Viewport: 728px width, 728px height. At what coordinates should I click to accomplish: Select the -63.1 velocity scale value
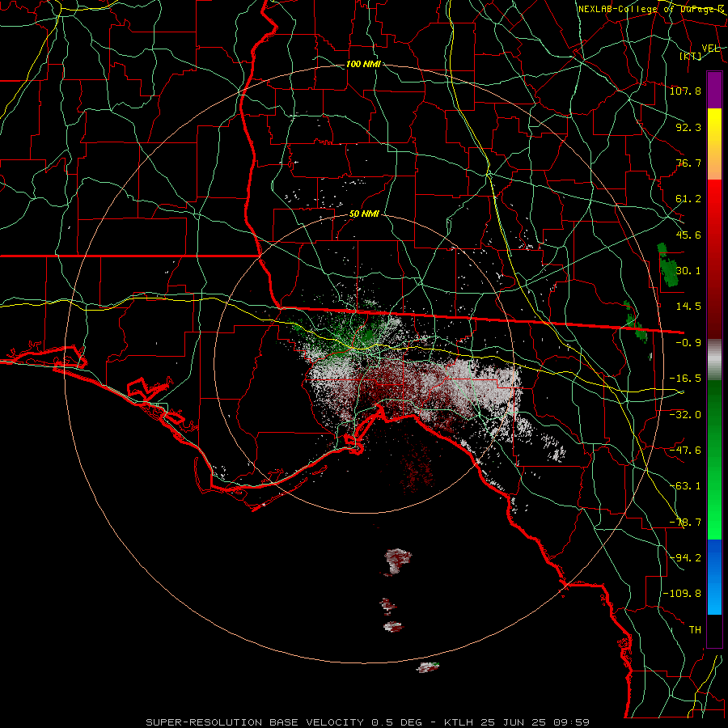coord(685,485)
